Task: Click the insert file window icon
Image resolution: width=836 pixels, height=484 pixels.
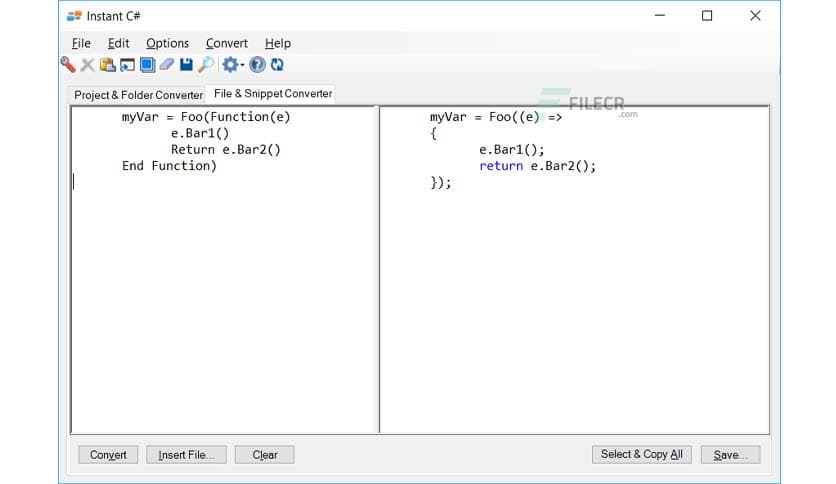Action: pyautogui.click(x=127, y=65)
